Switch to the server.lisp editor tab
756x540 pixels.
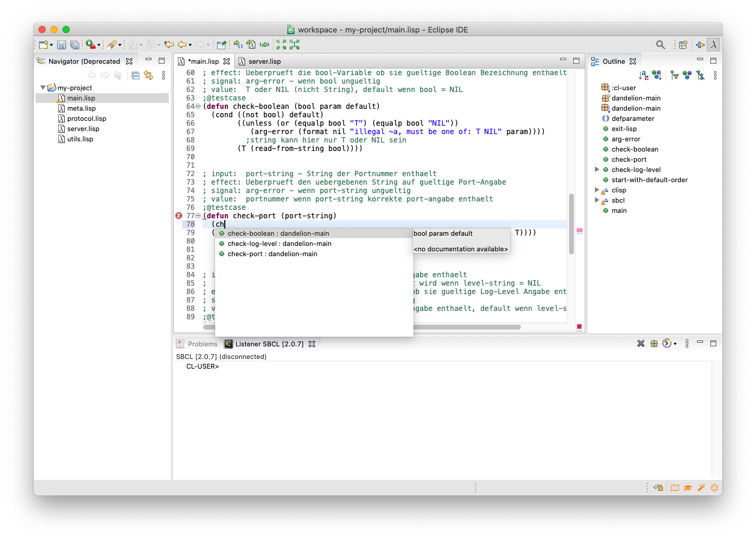point(264,61)
